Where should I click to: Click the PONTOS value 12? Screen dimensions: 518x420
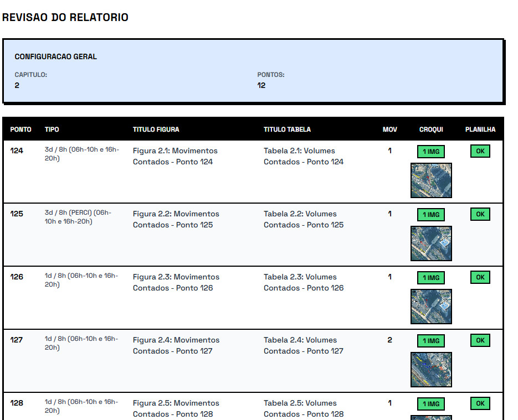(x=261, y=85)
